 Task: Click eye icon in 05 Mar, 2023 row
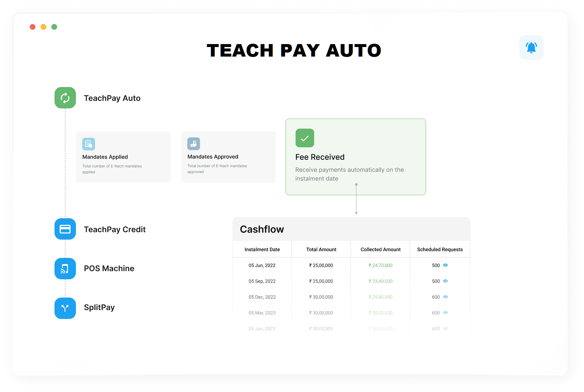(x=445, y=313)
